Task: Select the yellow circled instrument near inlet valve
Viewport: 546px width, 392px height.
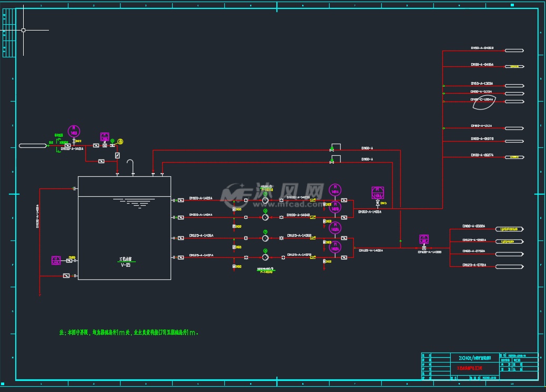Action: [x=120, y=142]
